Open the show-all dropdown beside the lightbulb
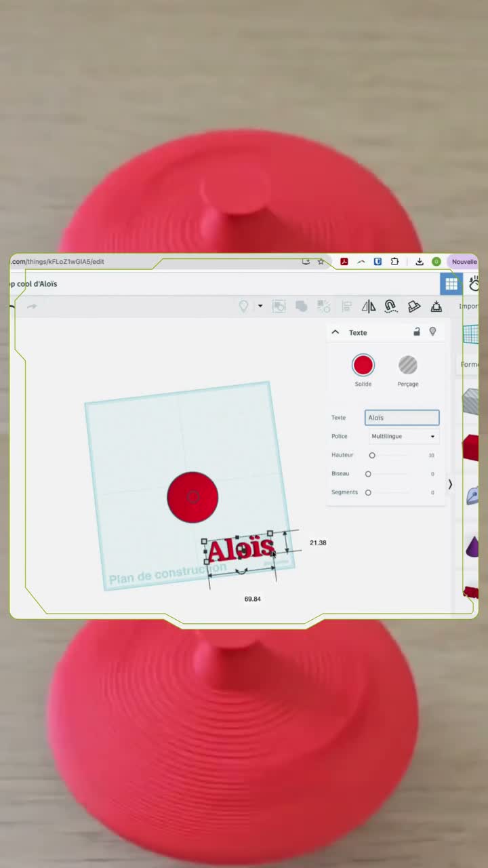The width and height of the screenshot is (488, 868). pyautogui.click(x=260, y=307)
